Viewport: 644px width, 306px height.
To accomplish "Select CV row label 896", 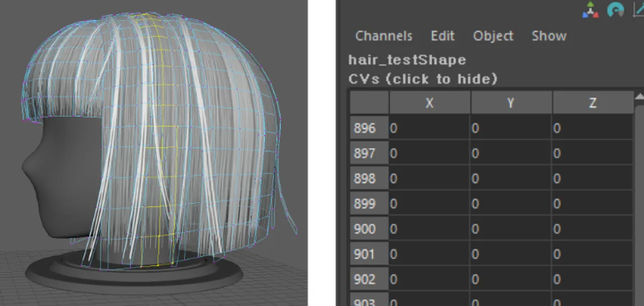I will point(365,128).
